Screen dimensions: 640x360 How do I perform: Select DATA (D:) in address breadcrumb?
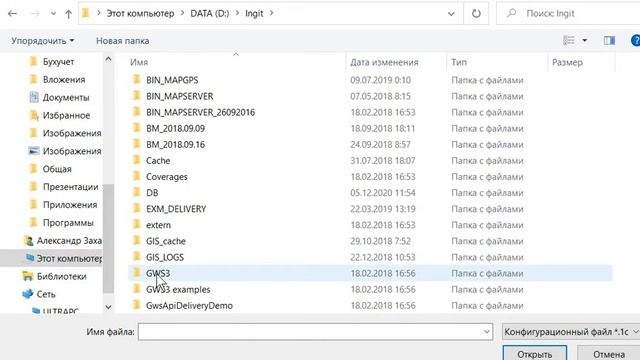[209, 13]
